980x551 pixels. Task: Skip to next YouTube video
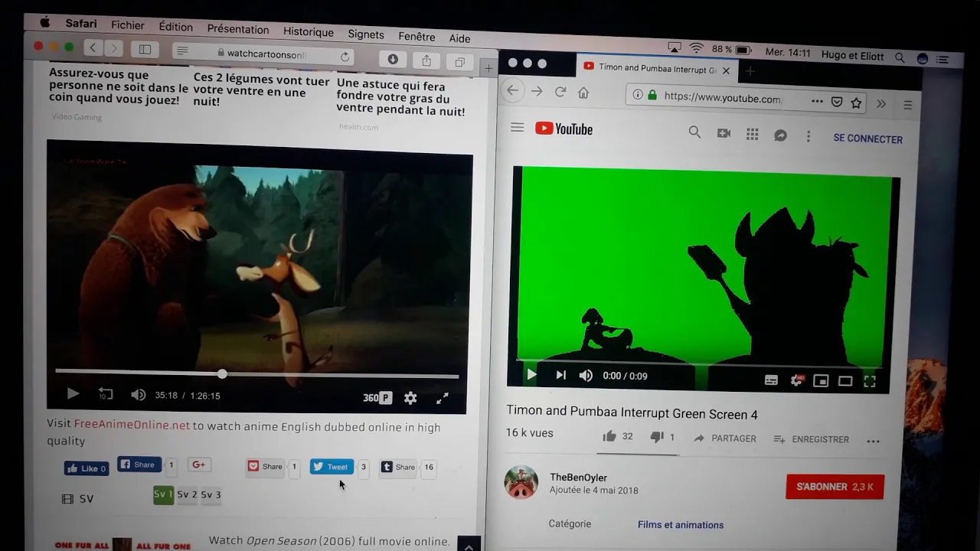pyautogui.click(x=560, y=375)
